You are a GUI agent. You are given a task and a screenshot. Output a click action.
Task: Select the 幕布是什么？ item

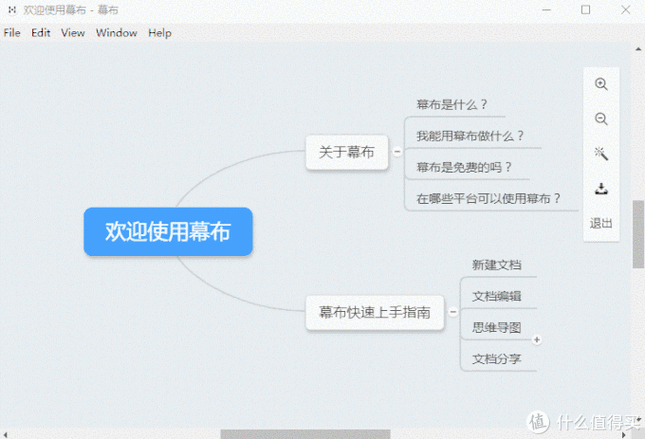click(452, 105)
